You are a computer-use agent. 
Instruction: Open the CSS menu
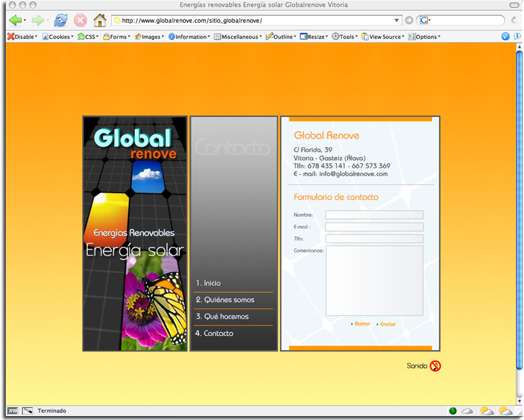point(88,37)
